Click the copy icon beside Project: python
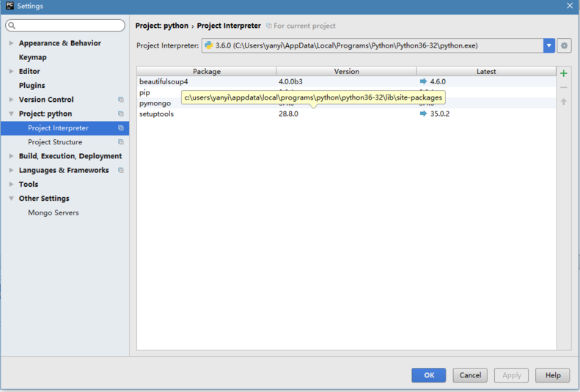 (x=120, y=114)
